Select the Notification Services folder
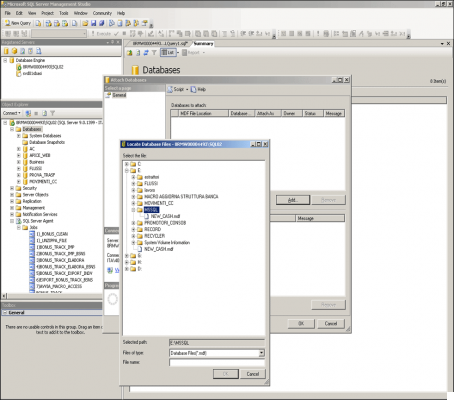The width and height of the screenshot is (454, 400). (40, 214)
